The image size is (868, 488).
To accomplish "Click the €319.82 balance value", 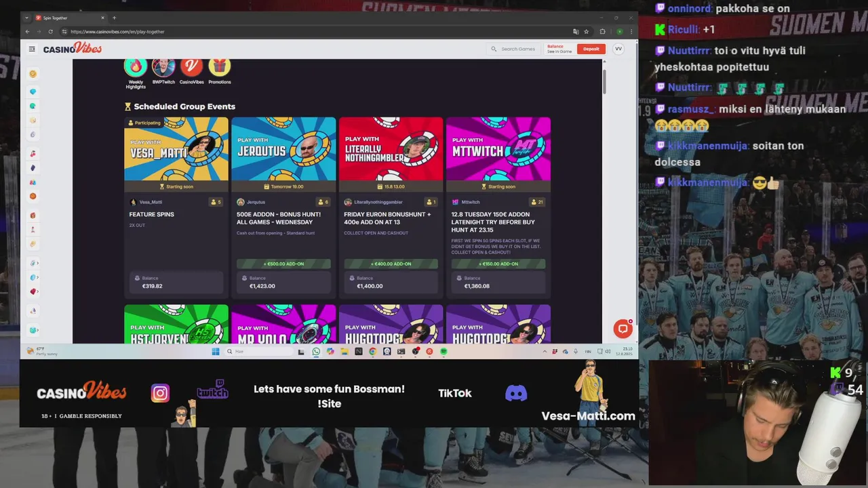I will tap(152, 286).
